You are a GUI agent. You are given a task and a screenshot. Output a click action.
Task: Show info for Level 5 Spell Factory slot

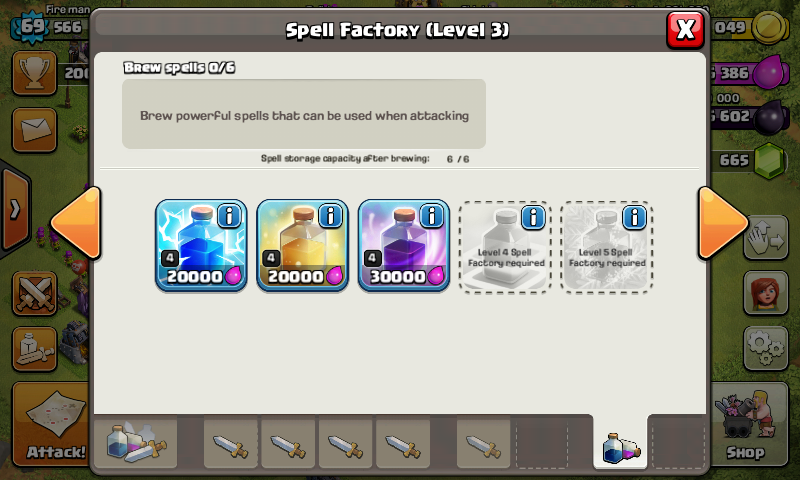(634, 217)
